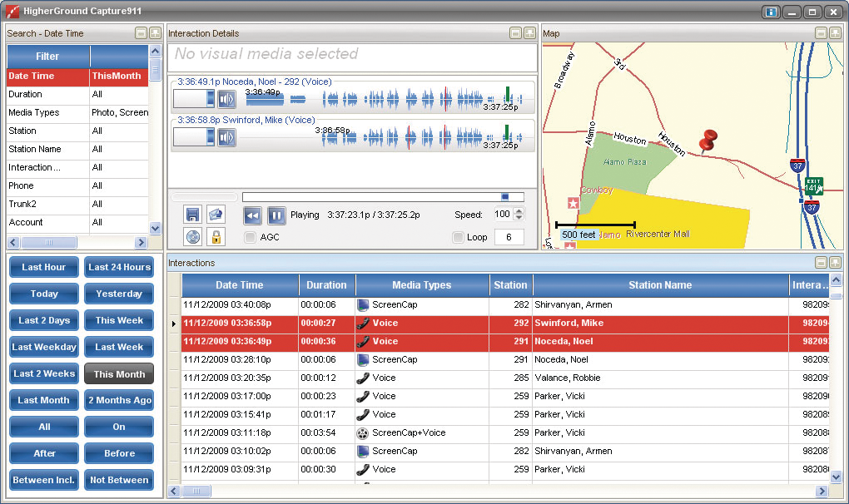Click the playback position slider bar

383,197
